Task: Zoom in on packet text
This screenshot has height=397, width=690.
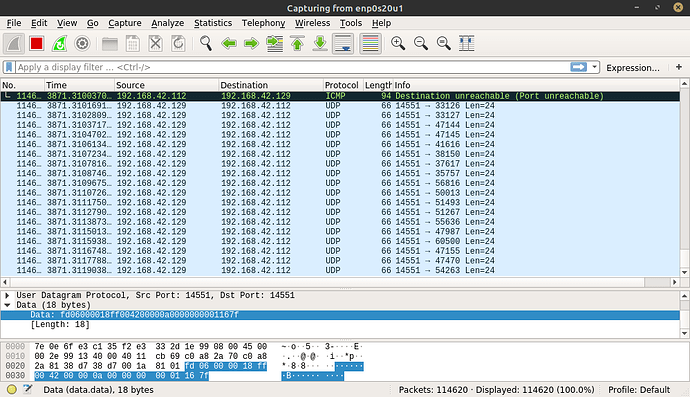Action: (x=398, y=44)
